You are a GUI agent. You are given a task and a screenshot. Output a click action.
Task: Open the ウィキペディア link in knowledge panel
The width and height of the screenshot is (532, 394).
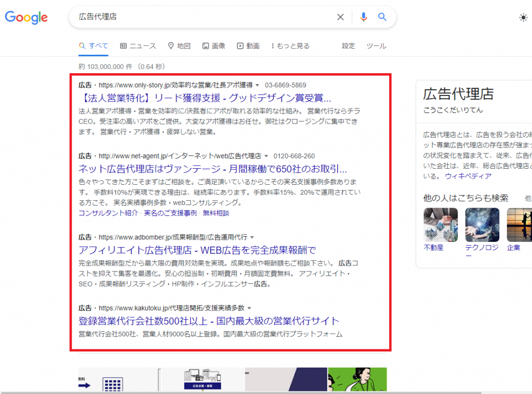click(x=468, y=176)
